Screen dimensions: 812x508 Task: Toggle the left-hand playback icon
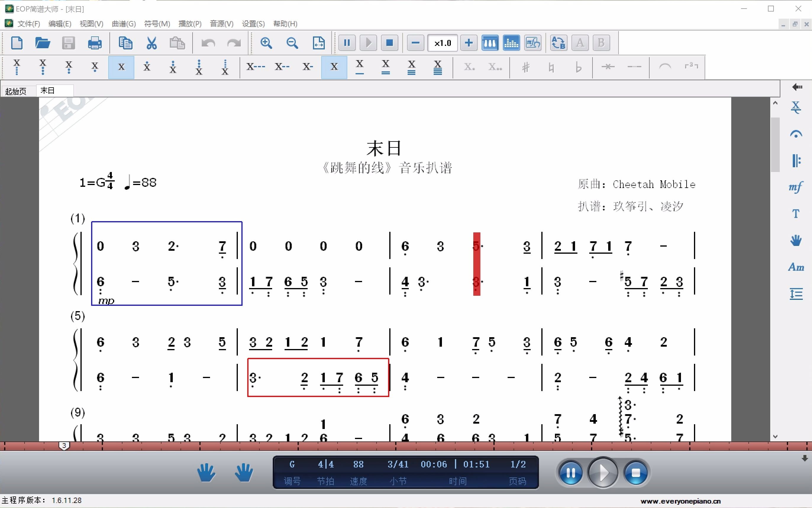tap(206, 472)
